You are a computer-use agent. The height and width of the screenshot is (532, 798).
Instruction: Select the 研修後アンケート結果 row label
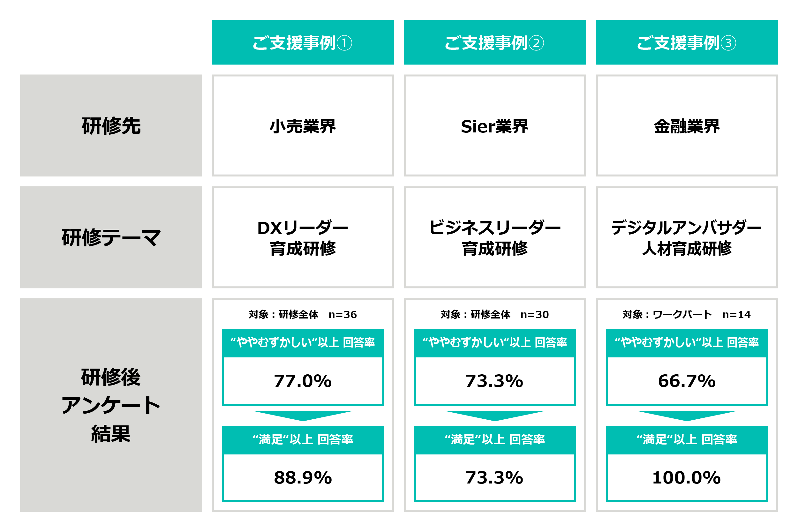(x=111, y=405)
